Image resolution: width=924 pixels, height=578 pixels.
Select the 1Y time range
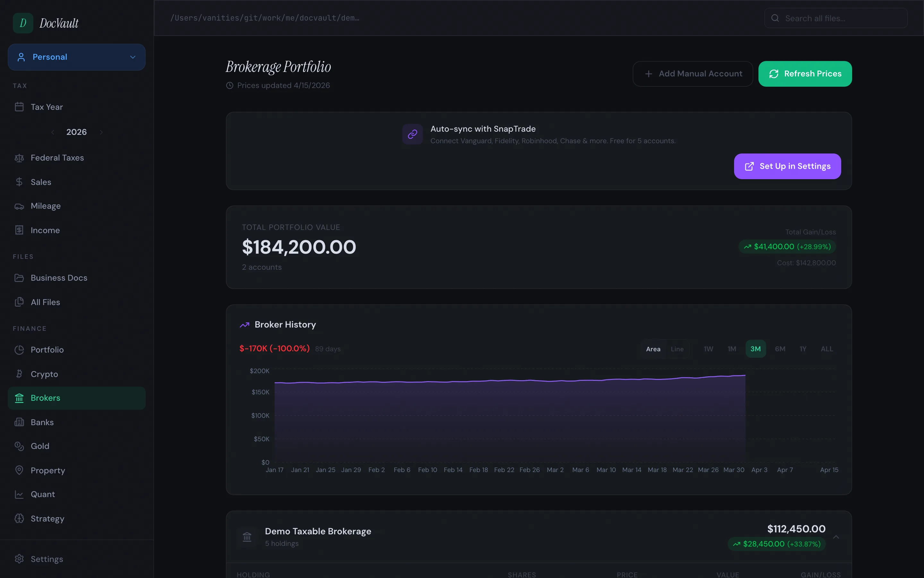pos(803,349)
